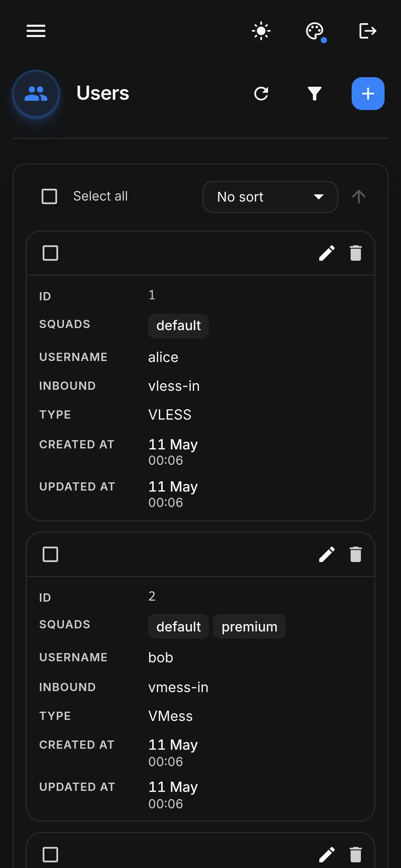
Task: Click the premium squad chip for bob
Action: click(249, 626)
